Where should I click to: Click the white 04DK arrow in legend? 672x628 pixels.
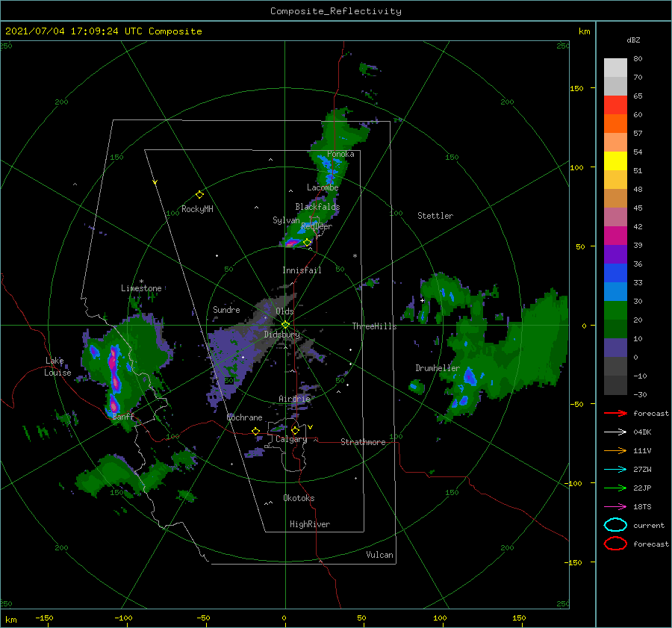615,432
